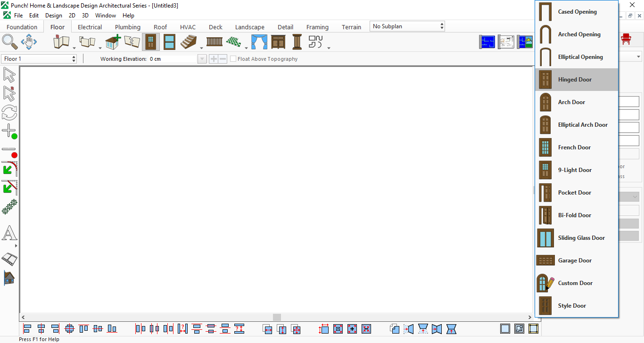The height and width of the screenshot is (343, 644).
Task: Choose the text tool letter A
Action: coord(9,233)
